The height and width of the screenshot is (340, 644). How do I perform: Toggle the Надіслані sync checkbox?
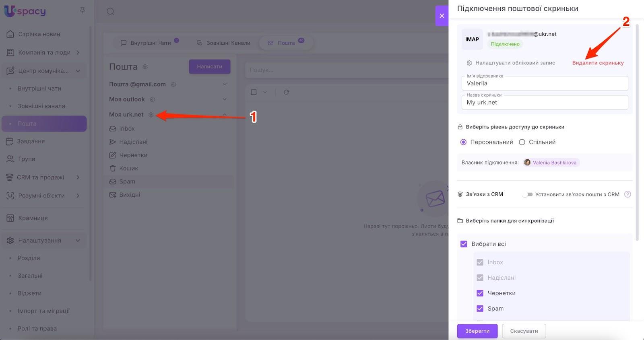click(x=480, y=278)
